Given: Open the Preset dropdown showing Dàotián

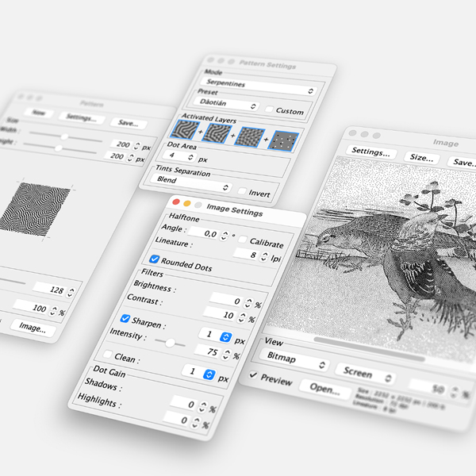Looking at the screenshot, I should tap(227, 104).
